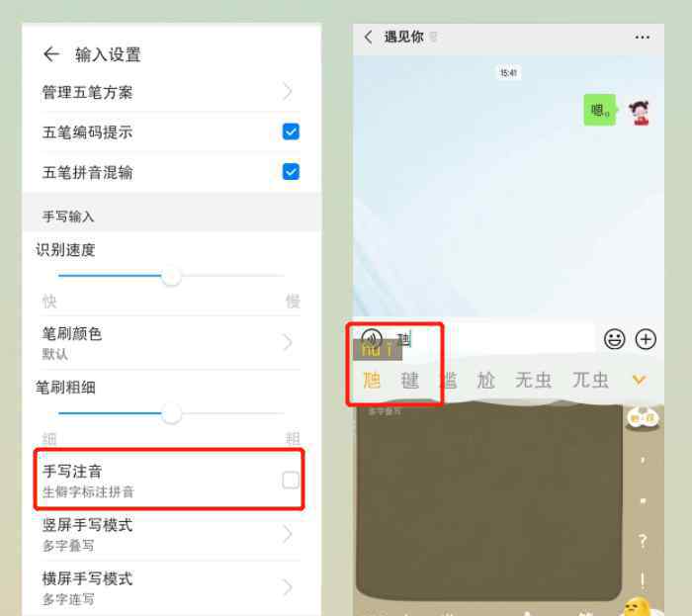Adjust the 识别速度 slider handle

click(171, 276)
